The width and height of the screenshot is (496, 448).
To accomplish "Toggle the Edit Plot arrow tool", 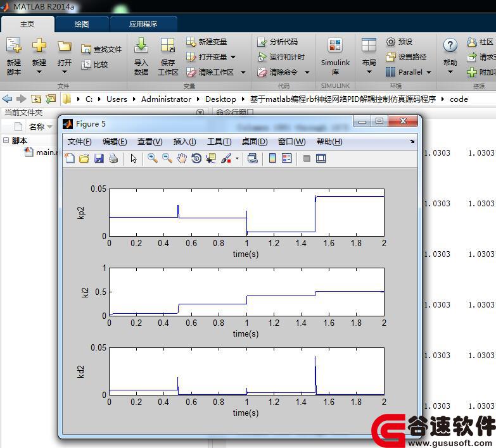I will tap(134, 158).
